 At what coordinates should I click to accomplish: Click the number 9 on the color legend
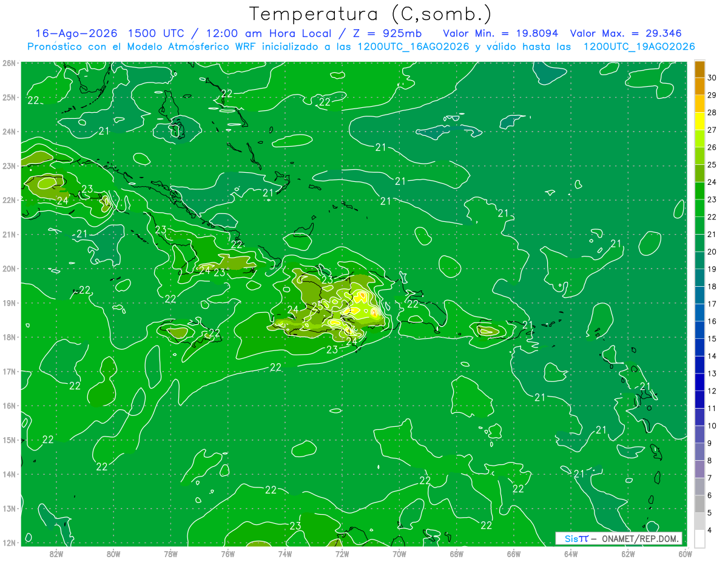710,443
